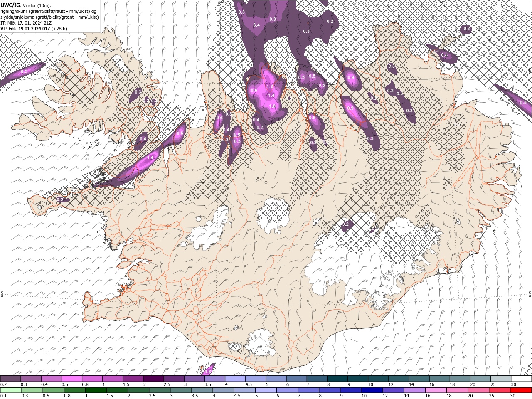532x399 pixels.
Task: Click the IT: Mið. 17. 01. 2024 21Z line
Action: coord(26,23)
